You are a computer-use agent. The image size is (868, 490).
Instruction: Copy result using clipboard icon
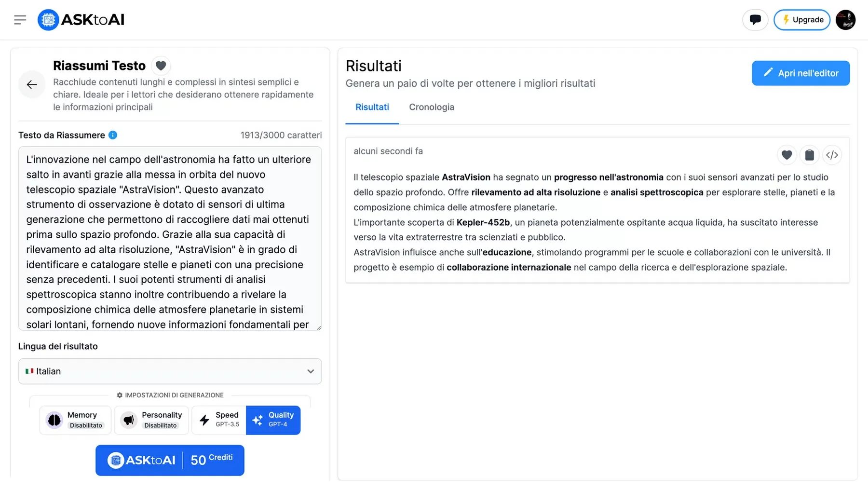(x=809, y=155)
